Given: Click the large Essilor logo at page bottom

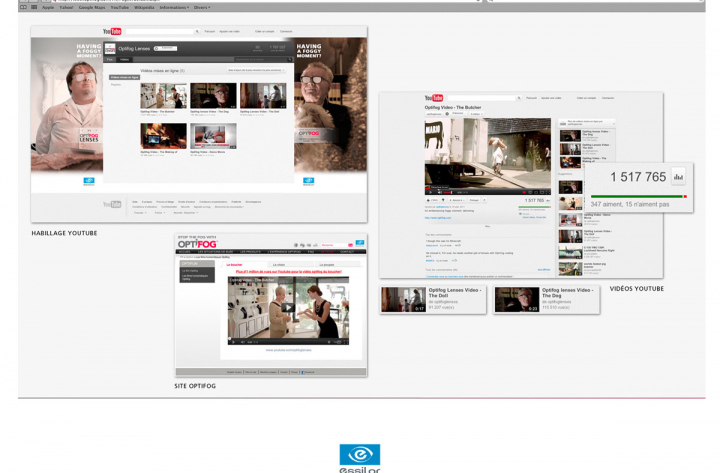Looking at the screenshot, I should 360,458.
